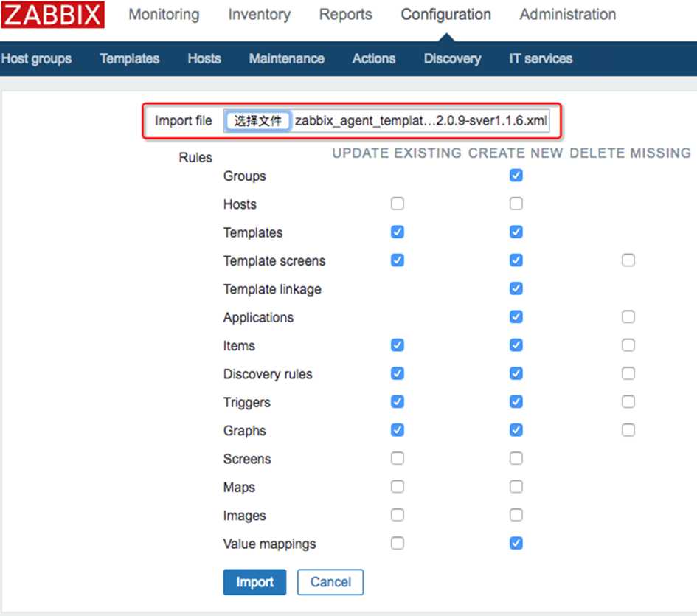Uncheck Triggers update existing checkbox
This screenshot has width=697, height=616.
pos(398,401)
